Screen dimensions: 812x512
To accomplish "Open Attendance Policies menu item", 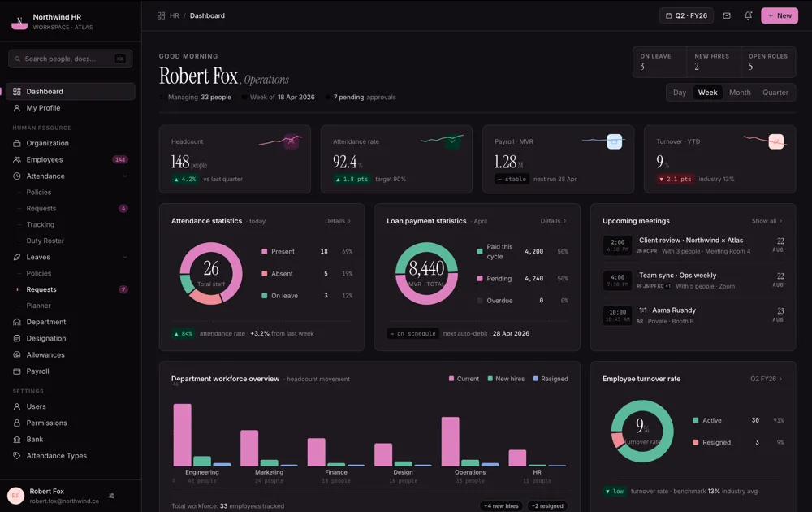I will (39, 193).
